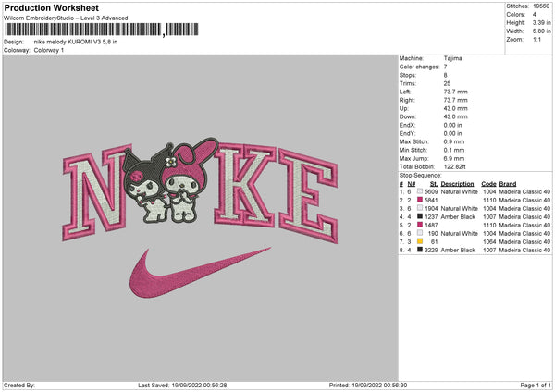Screen dimensions: 555x392
Task: Click the 'Max Stitch:' value 6.9 mm
Action: pos(454,141)
